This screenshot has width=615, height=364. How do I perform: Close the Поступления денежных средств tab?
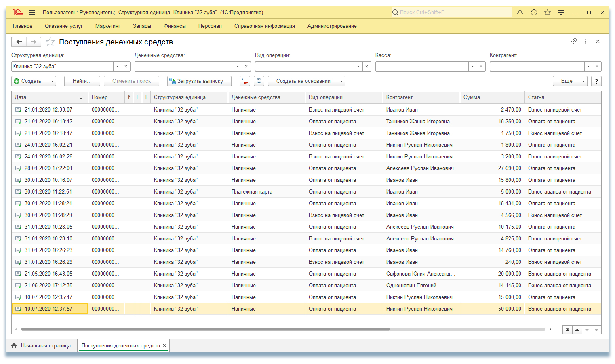164,346
